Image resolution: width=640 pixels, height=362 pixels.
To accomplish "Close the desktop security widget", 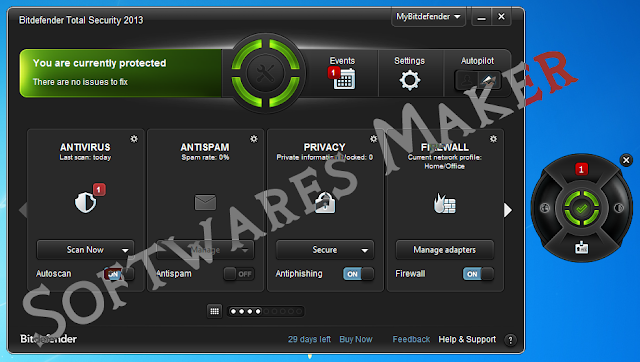I will coord(626,160).
